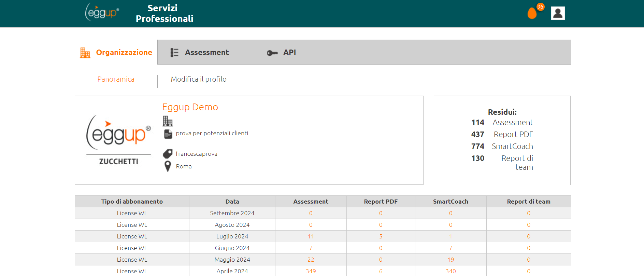The height and width of the screenshot is (276, 644).
Task: Select the Panoramica sub-tab
Action: coord(116,79)
